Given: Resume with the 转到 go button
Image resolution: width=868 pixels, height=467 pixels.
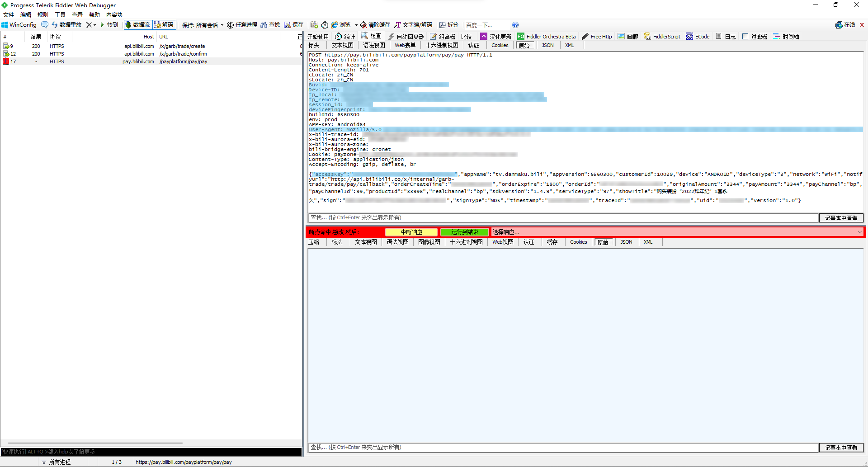Looking at the screenshot, I should tap(109, 25).
